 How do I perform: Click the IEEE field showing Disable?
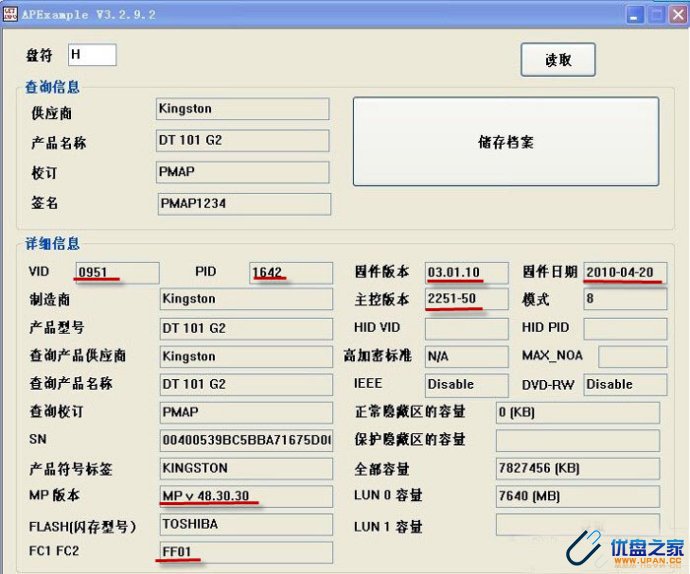click(x=467, y=386)
